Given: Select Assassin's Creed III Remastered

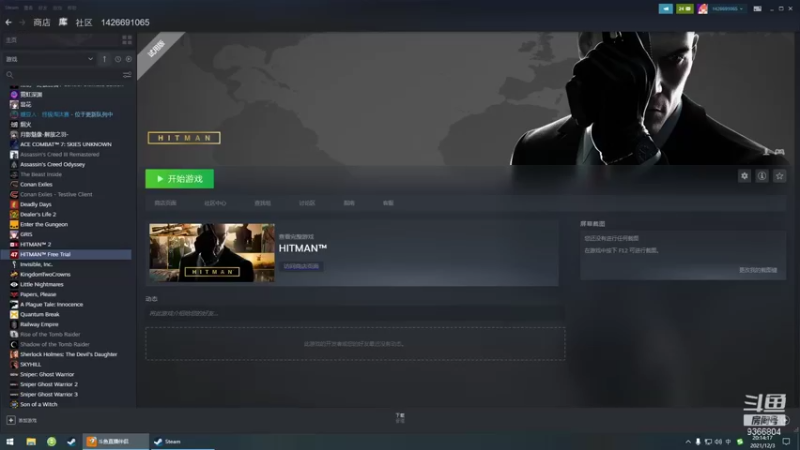Looking at the screenshot, I should point(60,154).
